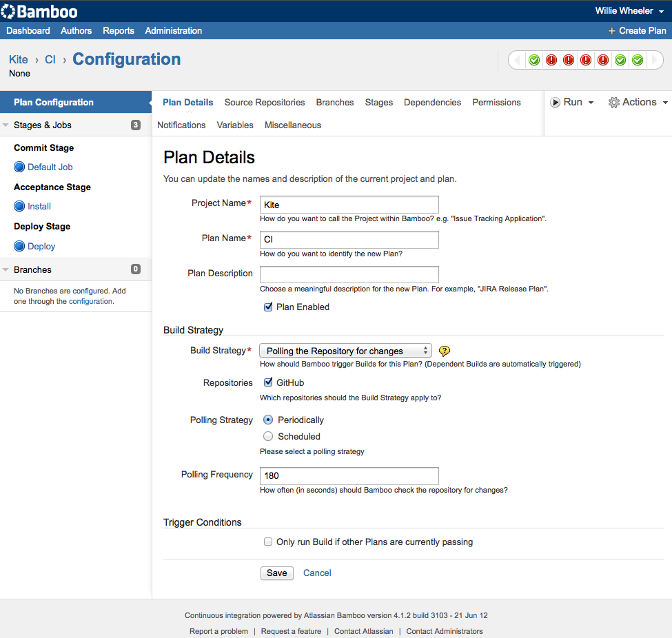Click Contact Administrators footer link
Image resolution: width=672 pixels, height=638 pixels.
[445, 631]
